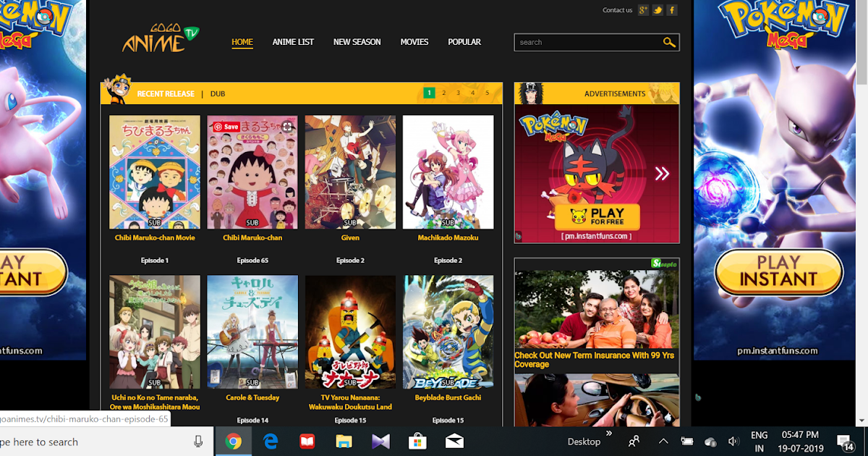Click the Pinterest Save button on Chibi Maruko-chan
The width and height of the screenshot is (868, 456).
[x=226, y=127]
